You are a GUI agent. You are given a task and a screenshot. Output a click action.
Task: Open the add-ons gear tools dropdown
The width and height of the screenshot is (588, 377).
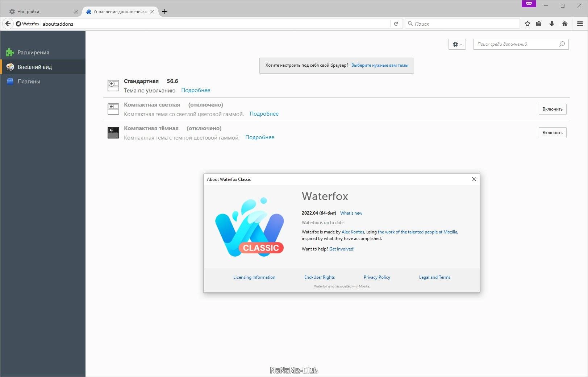click(x=457, y=44)
